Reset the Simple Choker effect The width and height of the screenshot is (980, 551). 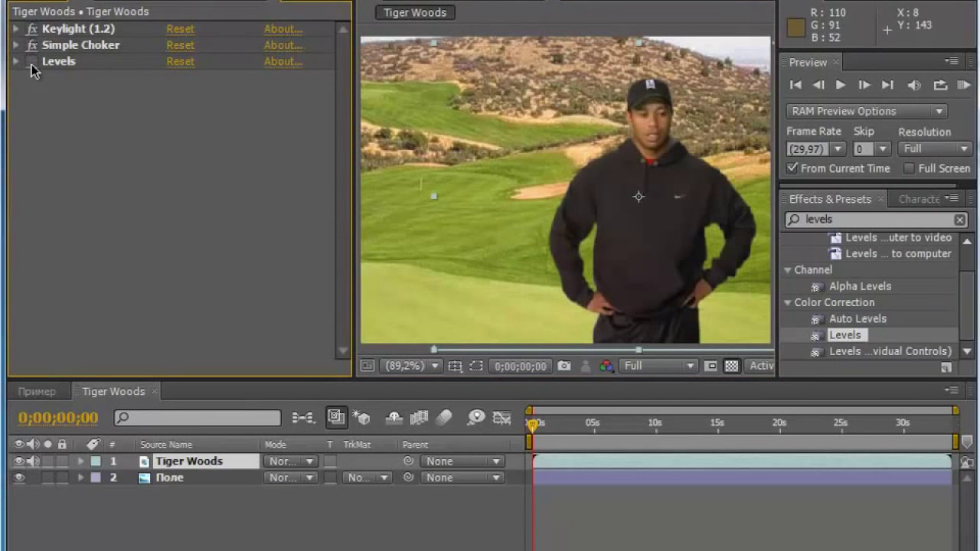pyautogui.click(x=181, y=45)
